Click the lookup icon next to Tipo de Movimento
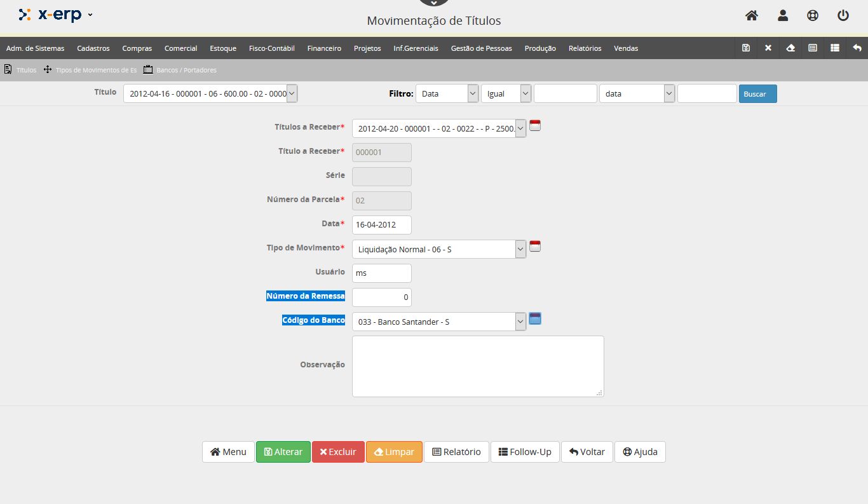This screenshot has width=868, height=504. click(535, 247)
